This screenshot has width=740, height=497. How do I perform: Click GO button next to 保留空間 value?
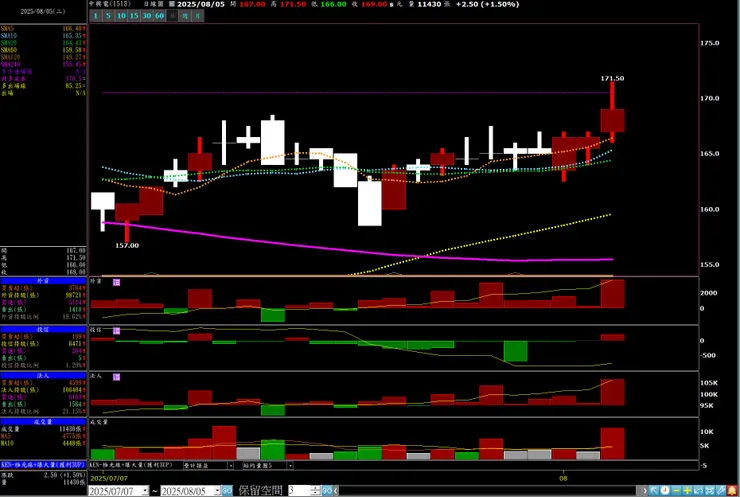(x=327, y=491)
